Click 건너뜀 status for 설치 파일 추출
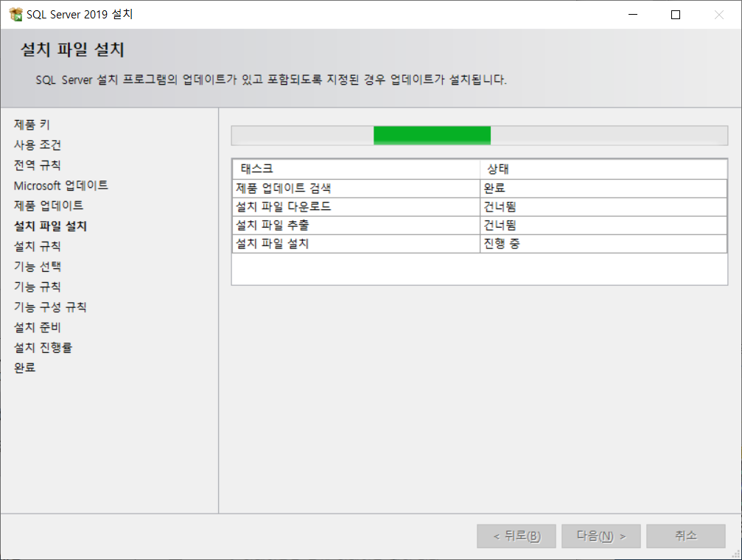The image size is (742, 560). click(x=603, y=225)
